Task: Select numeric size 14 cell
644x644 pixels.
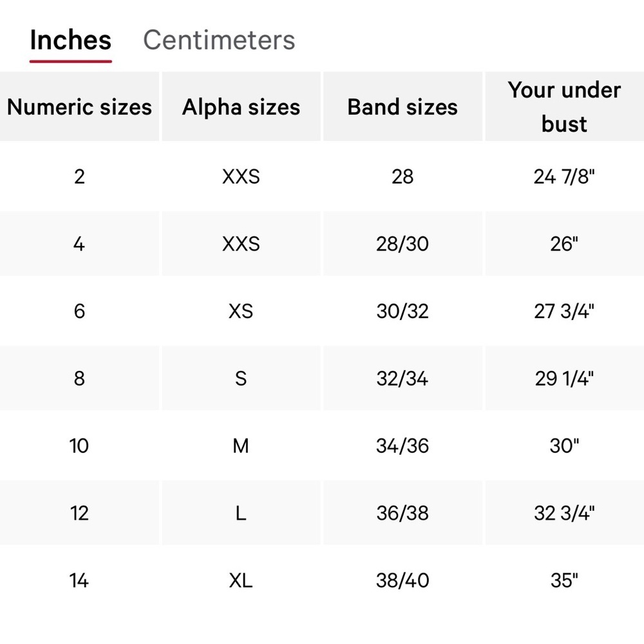Action: (x=79, y=580)
